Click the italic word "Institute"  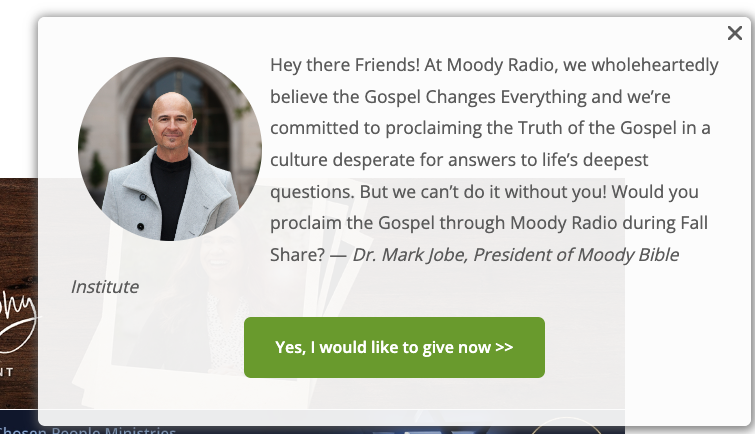tap(105, 287)
